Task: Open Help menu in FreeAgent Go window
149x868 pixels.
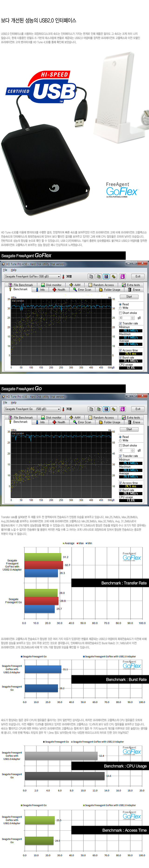Action: point(14,402)
